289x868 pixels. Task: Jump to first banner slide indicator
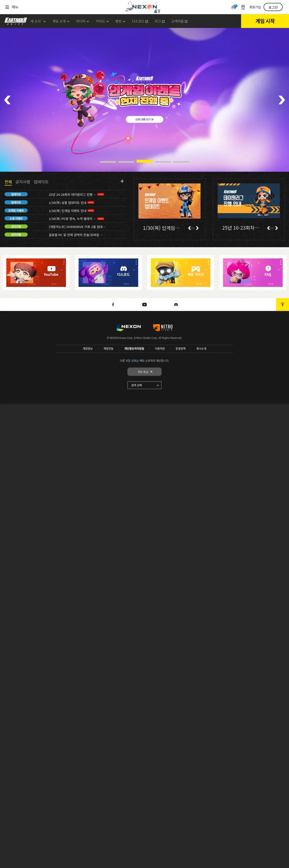(x=108, y=162)
